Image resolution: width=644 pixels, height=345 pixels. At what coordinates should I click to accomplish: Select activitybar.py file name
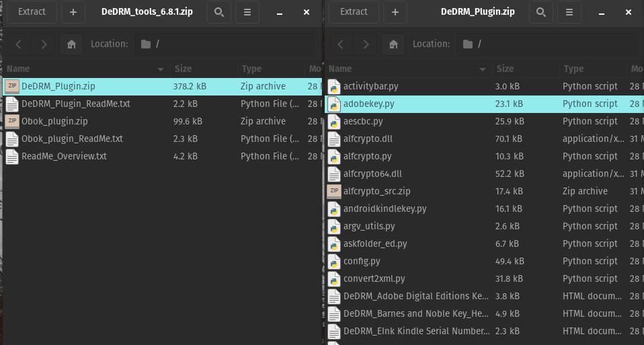[x=371, y=86]
